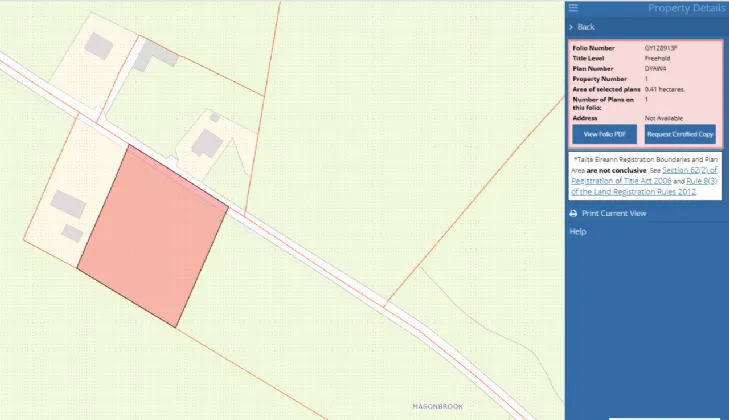This screenshot has height=420, width=729.
Task: Click the highlighted red land parcel
Action: pyautogui.click(x=153, y=236)
